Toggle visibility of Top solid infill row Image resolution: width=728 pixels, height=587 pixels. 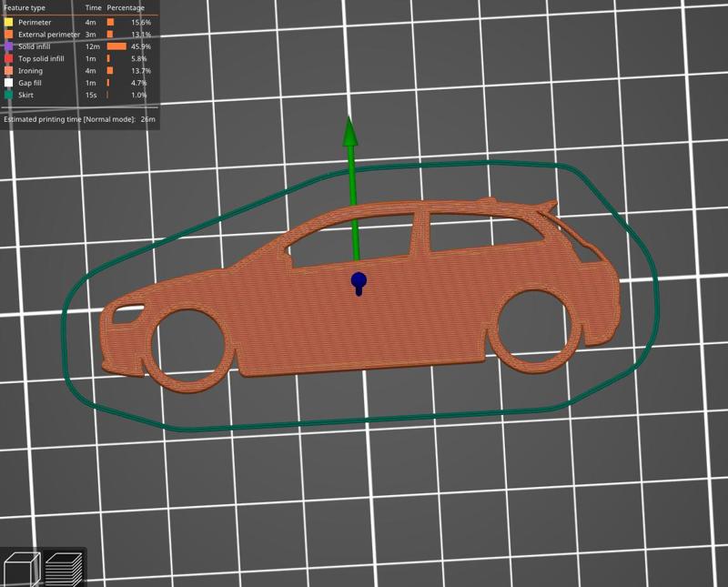[x=79, y=58]
